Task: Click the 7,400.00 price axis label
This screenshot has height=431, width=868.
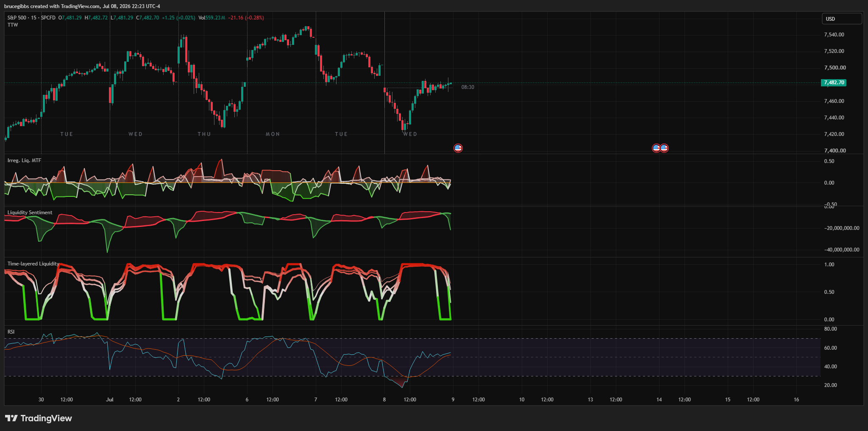Action: tap(835, 151)
